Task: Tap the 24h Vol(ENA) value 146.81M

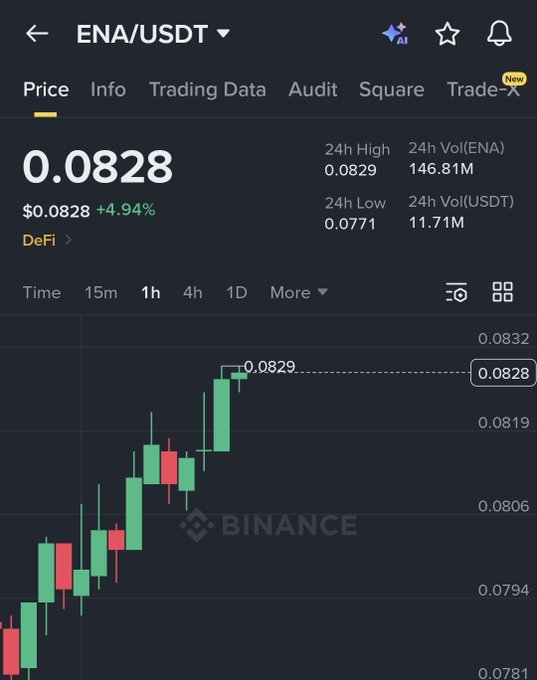Action: click(x=441, y=169)
